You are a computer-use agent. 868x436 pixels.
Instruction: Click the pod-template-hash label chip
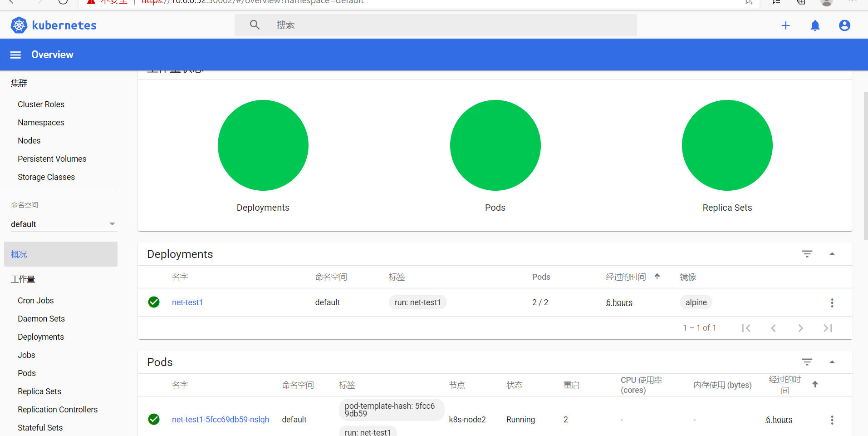click(392, 410)
